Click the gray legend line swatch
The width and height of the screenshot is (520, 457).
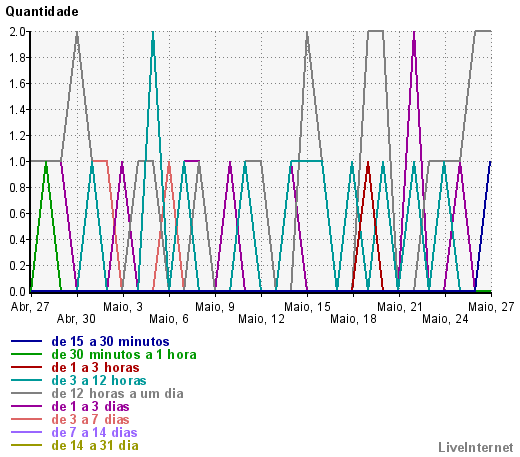(26, 393)
